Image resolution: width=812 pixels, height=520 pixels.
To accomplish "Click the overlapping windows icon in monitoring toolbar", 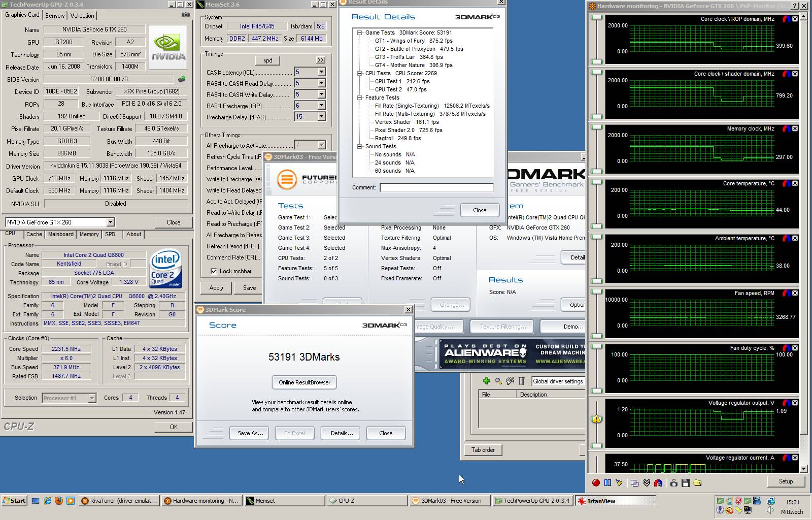I will pos(634,483).
